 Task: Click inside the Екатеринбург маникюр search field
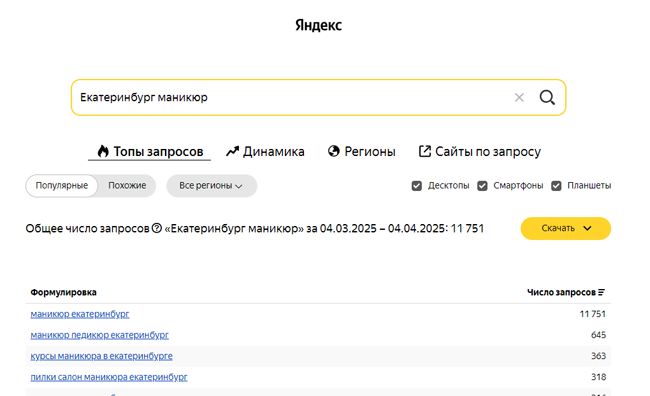(290, 97)
